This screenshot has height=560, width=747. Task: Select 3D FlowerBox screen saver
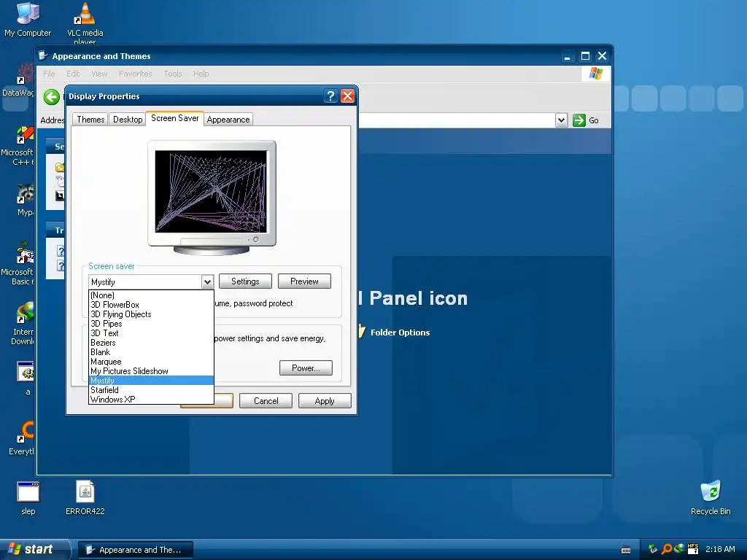[151, 305]
